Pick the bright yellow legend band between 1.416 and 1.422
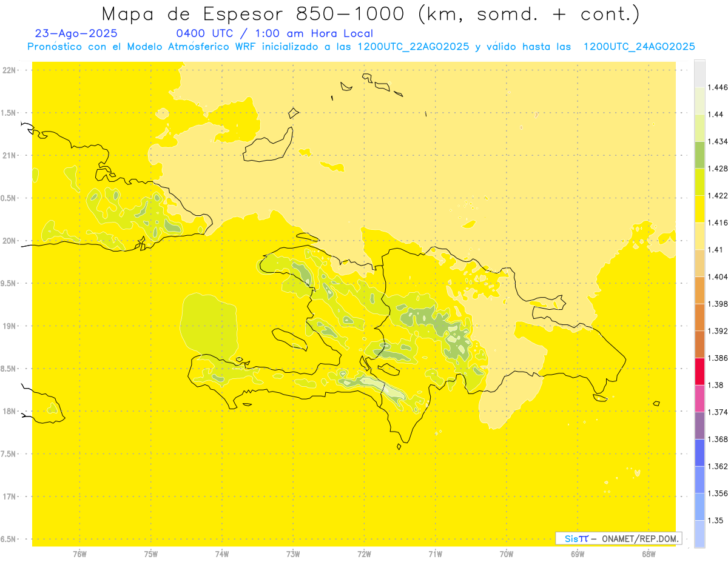Image resolution: width=728 pixels, height=562 pixels. point(699,209)
